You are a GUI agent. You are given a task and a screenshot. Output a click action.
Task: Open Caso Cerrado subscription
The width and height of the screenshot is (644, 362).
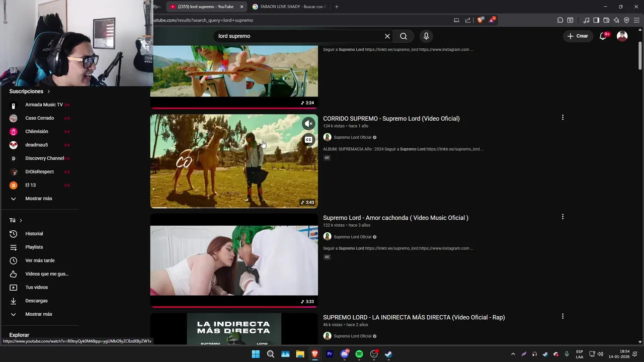pos(40,118)
